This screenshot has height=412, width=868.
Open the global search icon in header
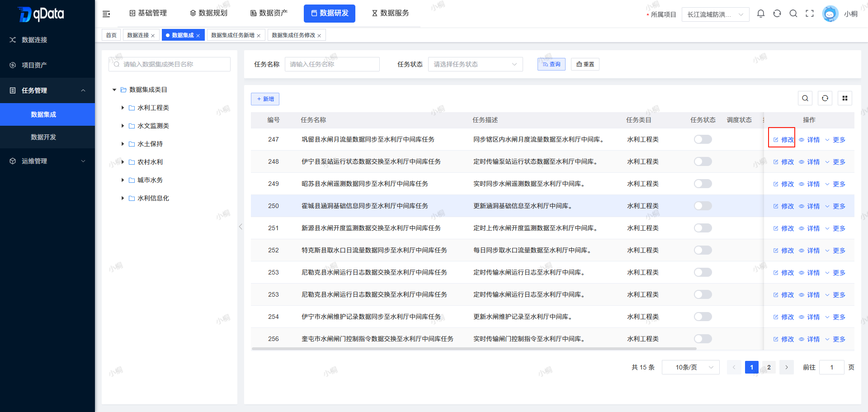tap(793, 14)
